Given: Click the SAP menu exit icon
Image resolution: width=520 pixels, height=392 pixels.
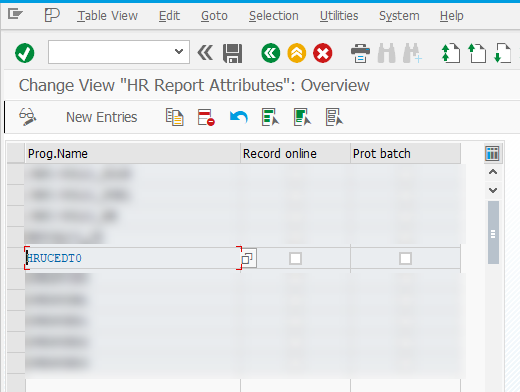Looking at the screenshot, I should 15,14.
